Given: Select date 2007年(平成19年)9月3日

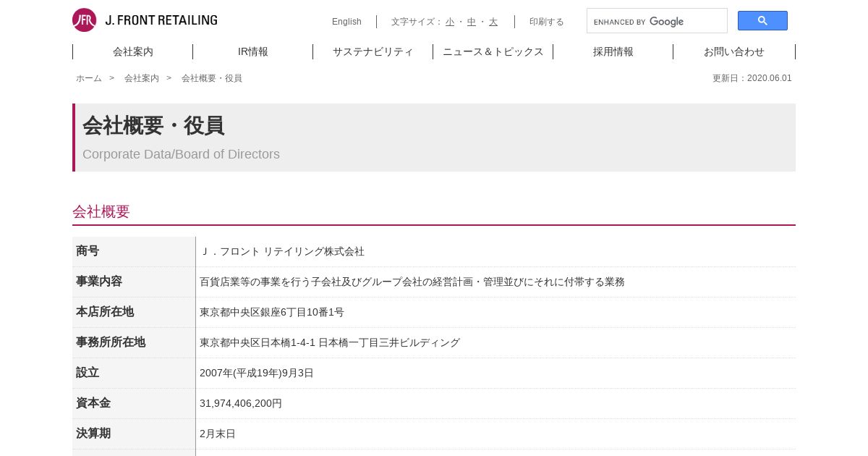Looking at the screenshot, I should point(257,373).
